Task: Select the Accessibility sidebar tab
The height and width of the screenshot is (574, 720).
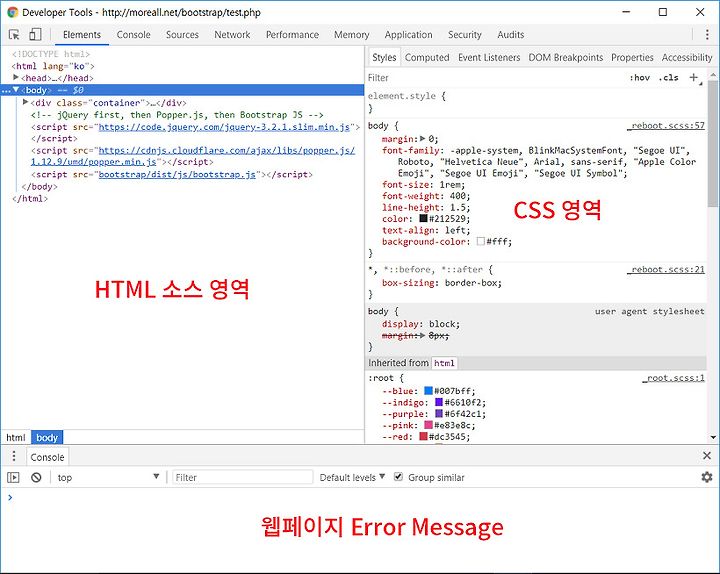Action: [x=687, y=57]
